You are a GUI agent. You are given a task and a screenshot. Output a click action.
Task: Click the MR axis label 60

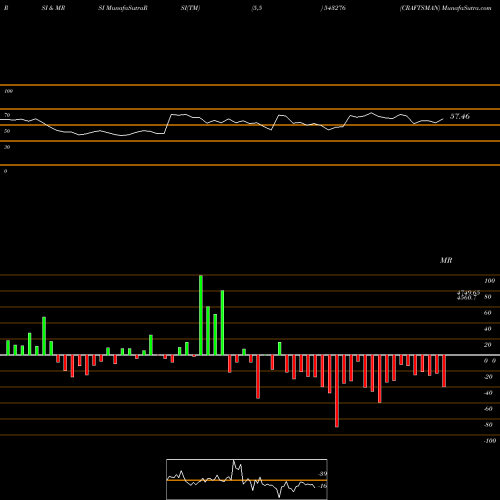pos(487,313)
